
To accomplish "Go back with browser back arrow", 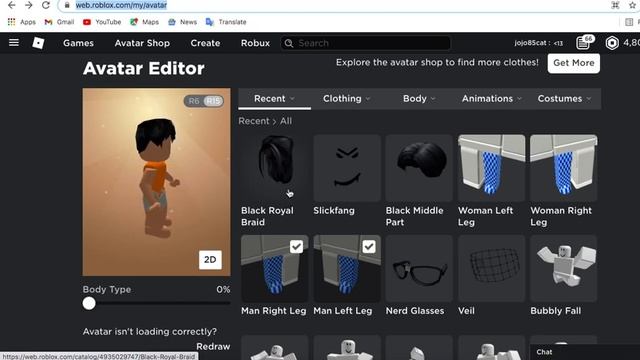I will click(11, 5).
